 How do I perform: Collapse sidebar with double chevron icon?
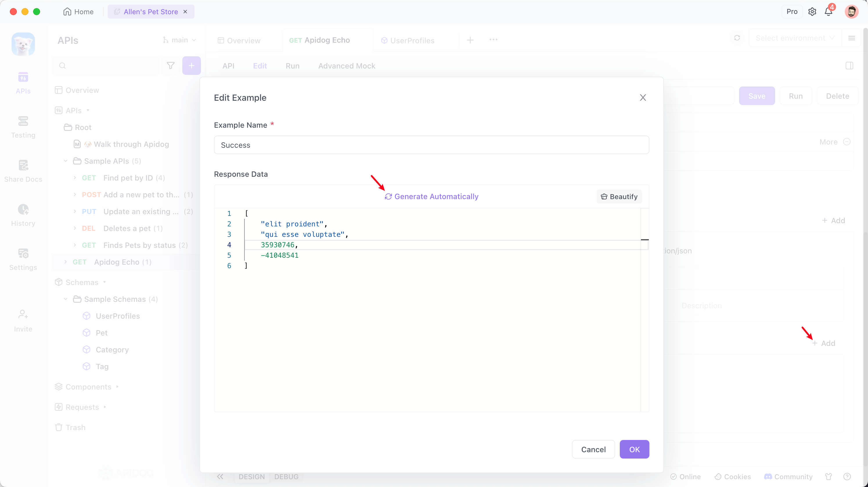point(220,476)
